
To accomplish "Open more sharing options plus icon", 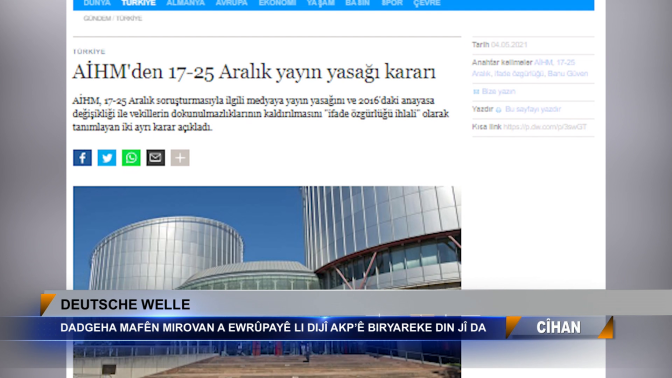I will 180,158.
